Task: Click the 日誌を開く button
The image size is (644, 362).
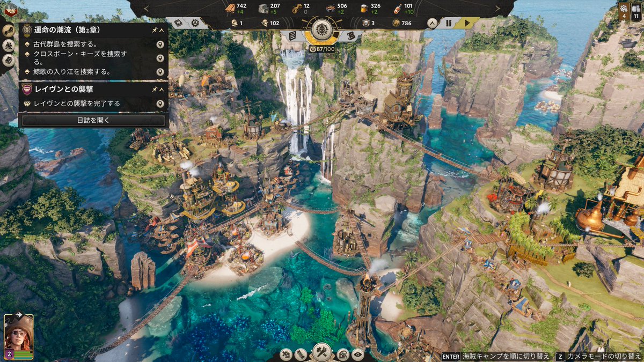Action: pyautogui.click(x=93, y=121)
